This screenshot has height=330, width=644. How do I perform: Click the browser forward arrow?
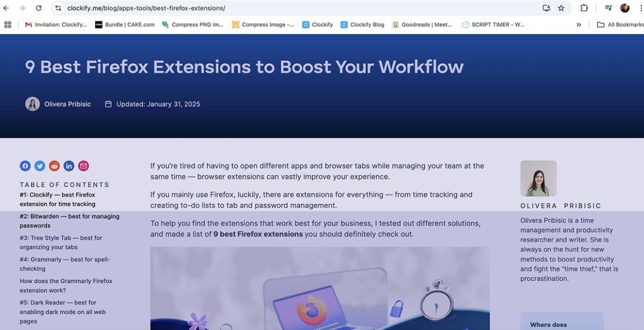[x=22, y=8]
